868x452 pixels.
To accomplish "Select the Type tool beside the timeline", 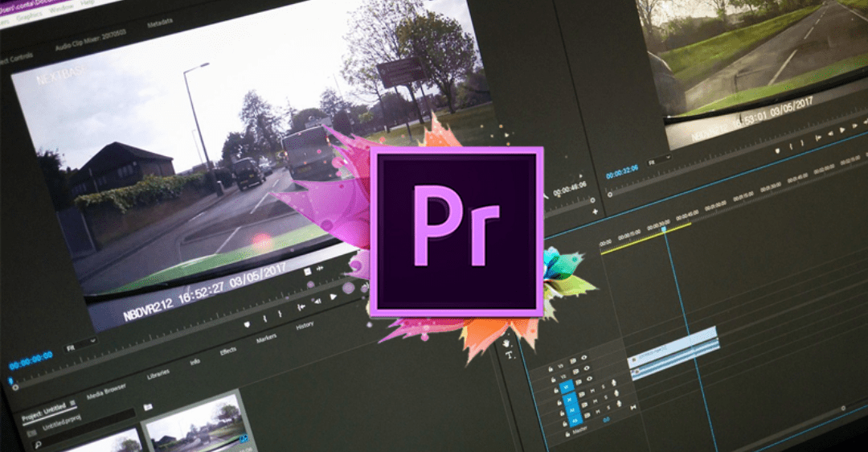I will pos(510,355).
